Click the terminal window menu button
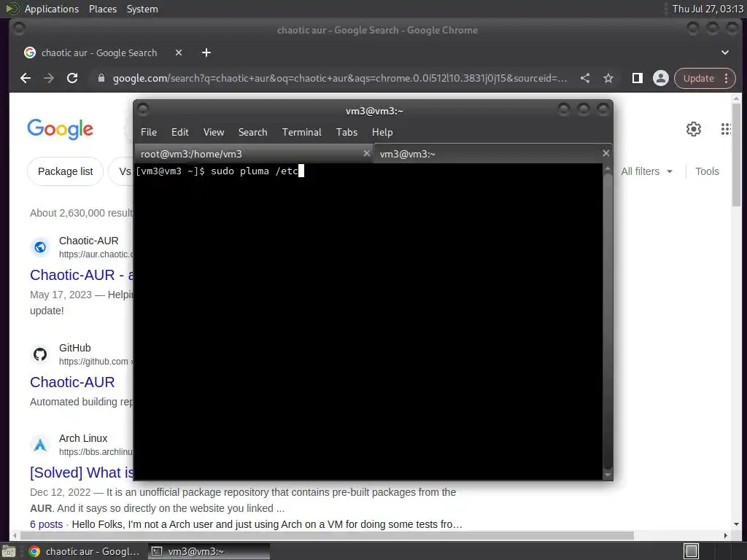This screenshot has width=747, height=560. [x=142, y=110]
